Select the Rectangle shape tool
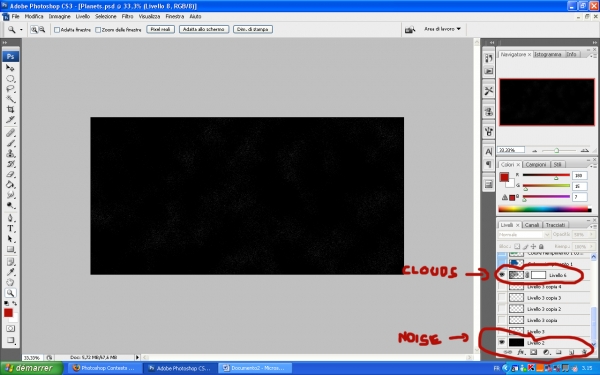 (x=10, y=249)
